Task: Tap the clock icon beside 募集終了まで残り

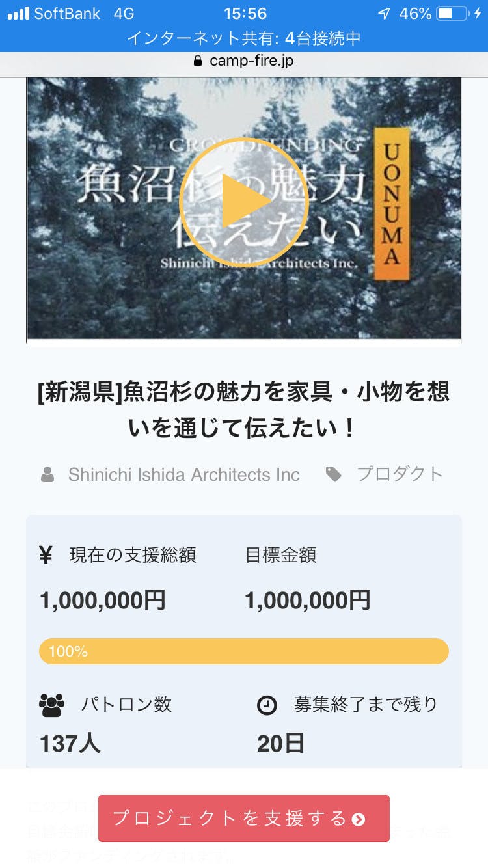Action: (267, 705)
